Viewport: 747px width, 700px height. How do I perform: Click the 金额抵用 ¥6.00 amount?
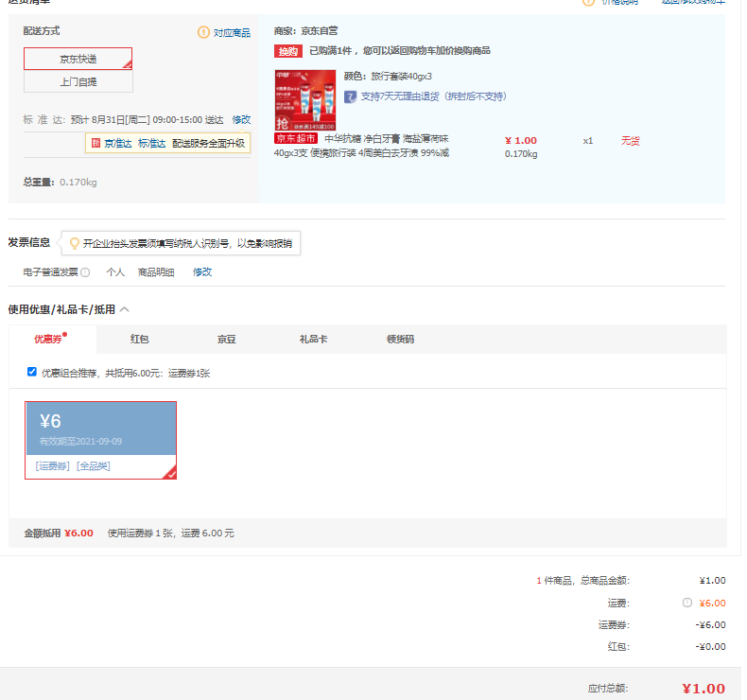(x=79, y=533)
